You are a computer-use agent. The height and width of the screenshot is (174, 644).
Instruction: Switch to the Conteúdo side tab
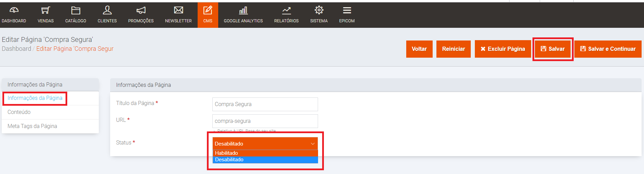click(x=19, y=112)
